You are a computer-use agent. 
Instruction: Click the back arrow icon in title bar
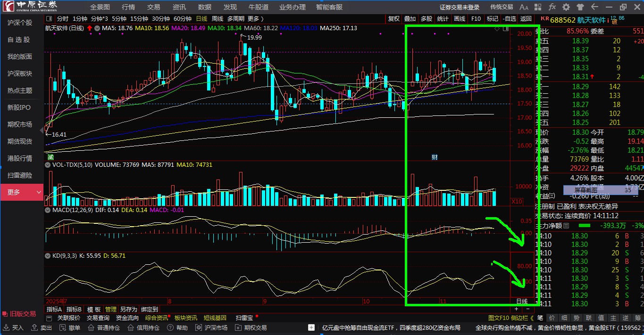coord(594,7)
